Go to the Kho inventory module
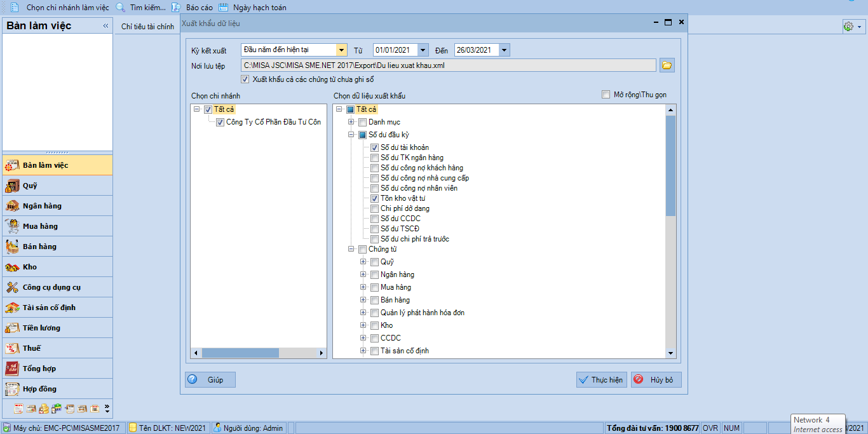 [57, 267]
